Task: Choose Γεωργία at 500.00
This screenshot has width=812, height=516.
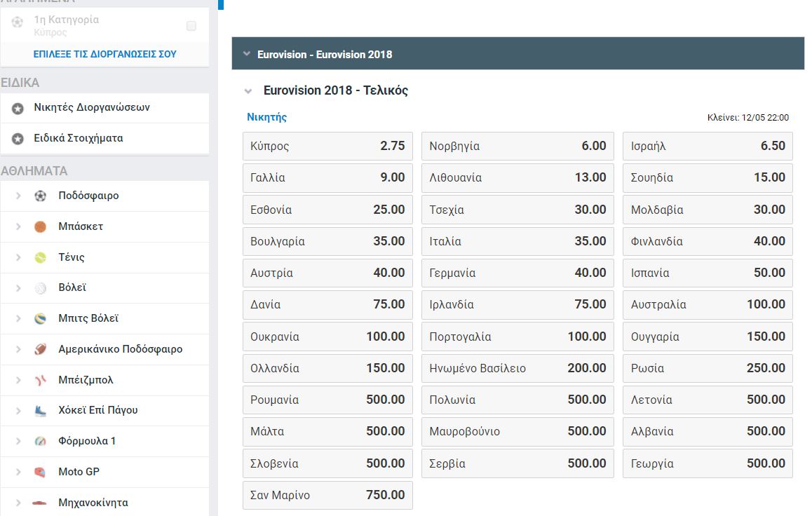Action: [x=708, y=463]
